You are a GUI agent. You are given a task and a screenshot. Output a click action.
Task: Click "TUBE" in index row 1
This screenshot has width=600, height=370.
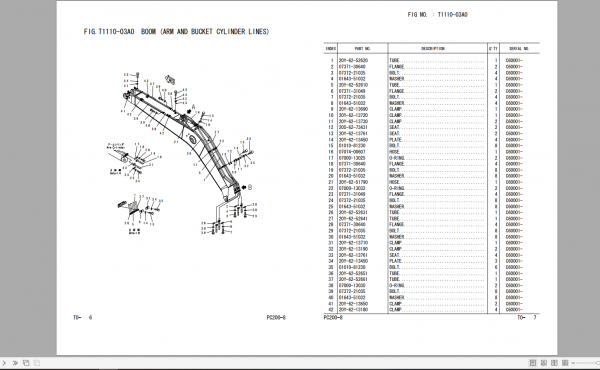[x=394, y=60]
